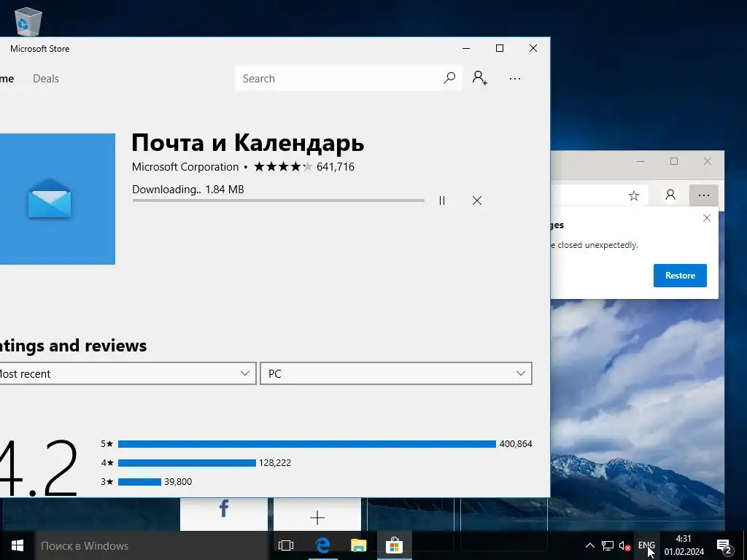The height and width of the screenshot is (560, 747).
Task: Open the network status tray icon
Action: [608, 545]
